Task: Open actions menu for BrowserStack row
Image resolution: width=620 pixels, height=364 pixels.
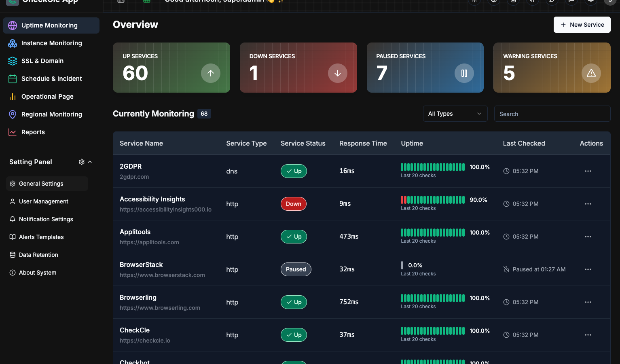Action: [x=588, y=269]
